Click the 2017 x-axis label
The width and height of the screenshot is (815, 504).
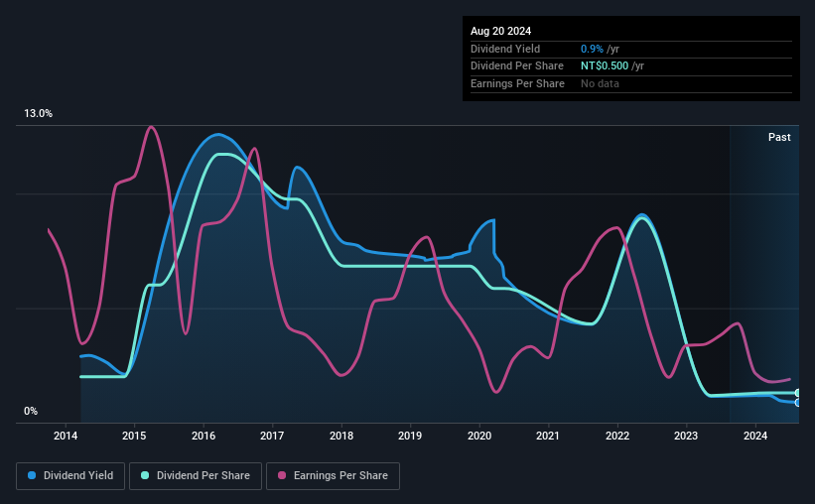[272, 436]
